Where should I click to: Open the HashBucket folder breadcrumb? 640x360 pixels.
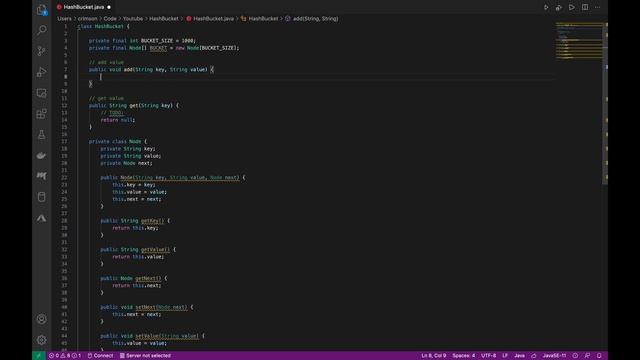(x=164, y=18)
